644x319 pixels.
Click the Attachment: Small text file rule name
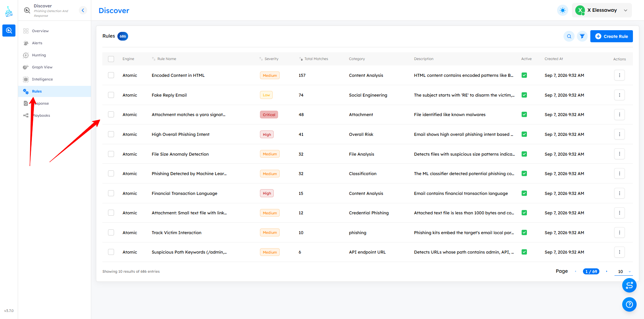click(x=189, y=213)
